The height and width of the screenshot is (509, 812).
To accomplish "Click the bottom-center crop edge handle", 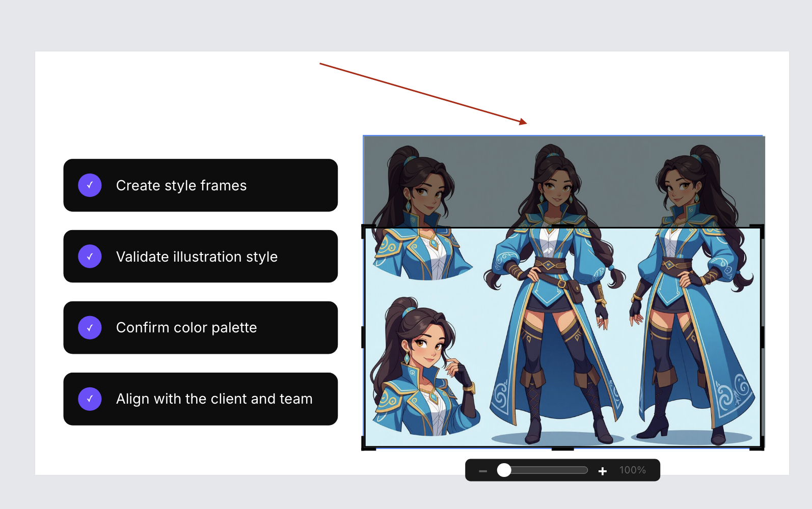I will click(563, 448).
